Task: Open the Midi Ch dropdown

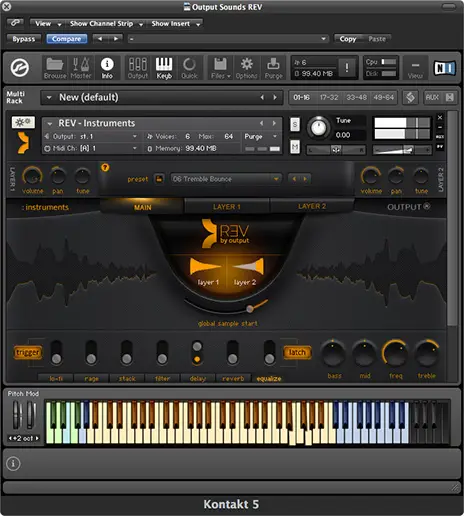Action: 90,148
